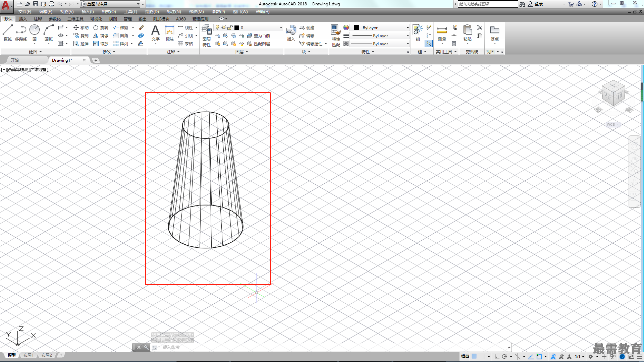644x362 pixels.
Task: Click the black layer color swatch
Action: (x=237, y=27)
